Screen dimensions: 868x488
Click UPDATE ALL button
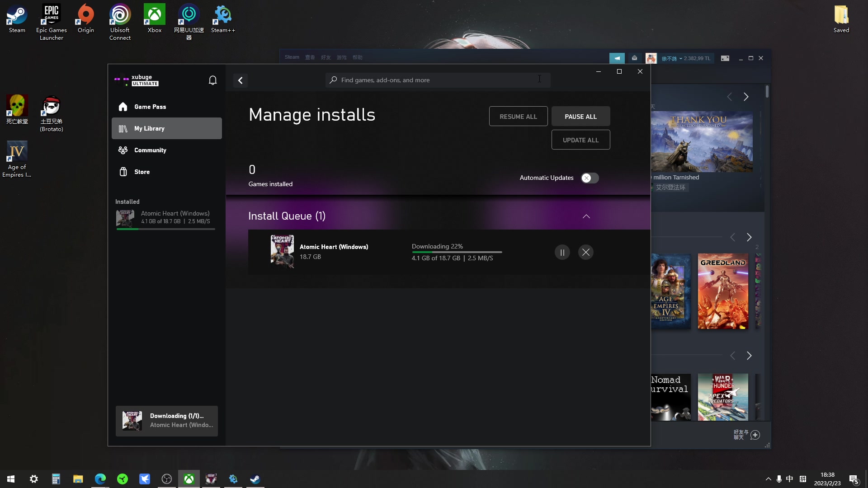[x=580, y=140]
